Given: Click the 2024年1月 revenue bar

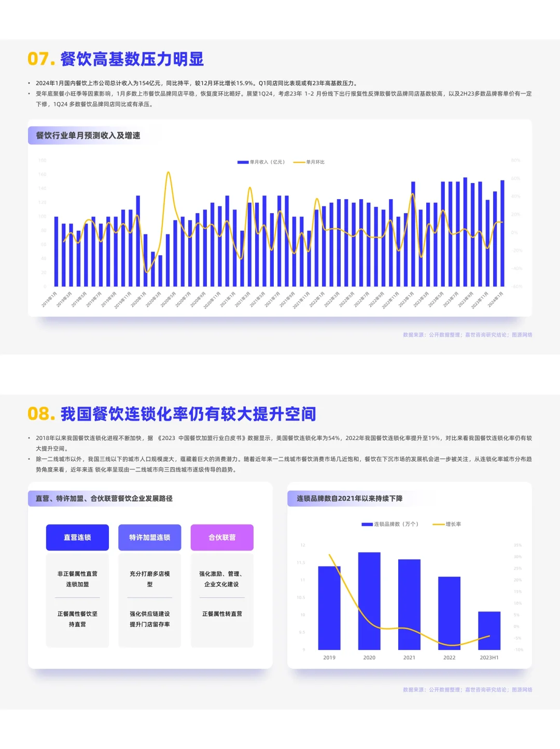Looking at the screenshot, I should [502, 233].
